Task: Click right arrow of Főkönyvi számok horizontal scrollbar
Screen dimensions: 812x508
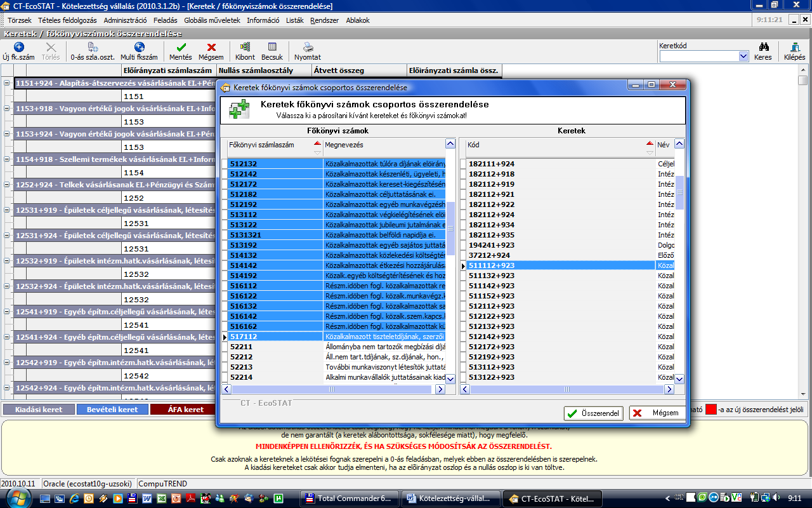Action: (440, 389)
